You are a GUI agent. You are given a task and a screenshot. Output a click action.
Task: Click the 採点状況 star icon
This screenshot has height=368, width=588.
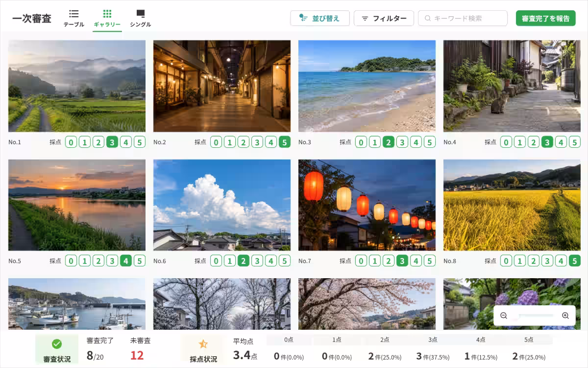(x=203, y=344)
